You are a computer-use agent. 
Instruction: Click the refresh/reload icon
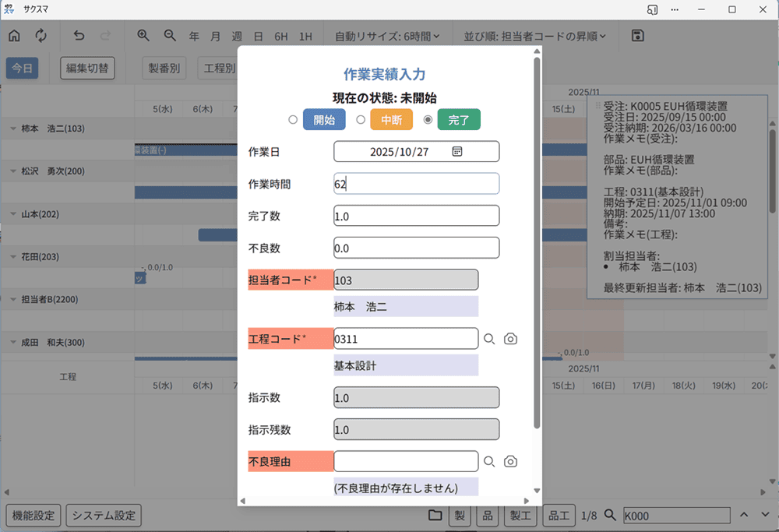pyautogui.click(x=41, y=35)
